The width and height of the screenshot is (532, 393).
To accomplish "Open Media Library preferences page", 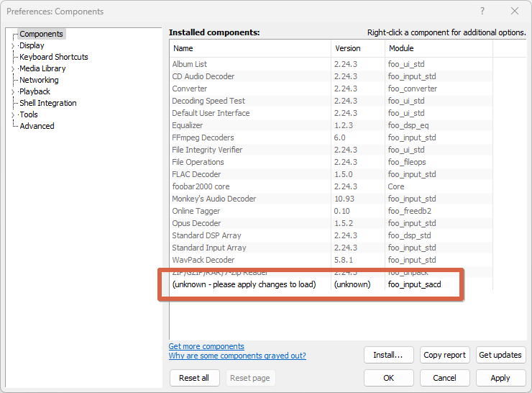I will (42, 68).
